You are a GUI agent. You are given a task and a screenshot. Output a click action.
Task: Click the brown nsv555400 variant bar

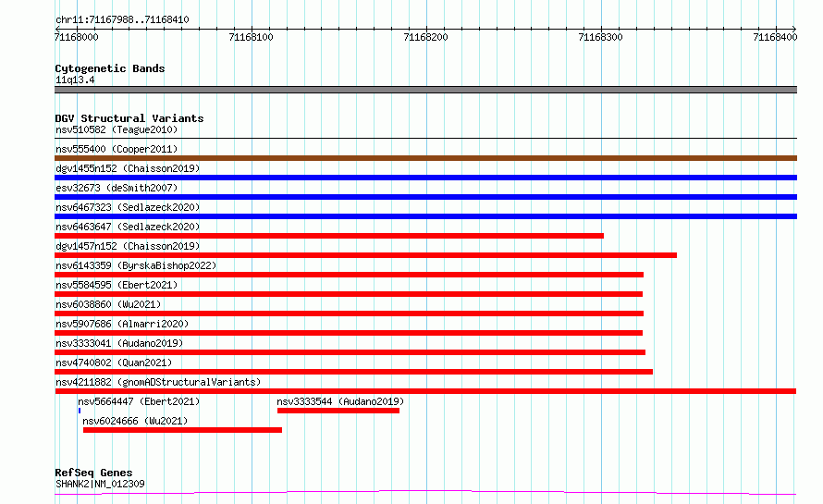coord(425,158)
